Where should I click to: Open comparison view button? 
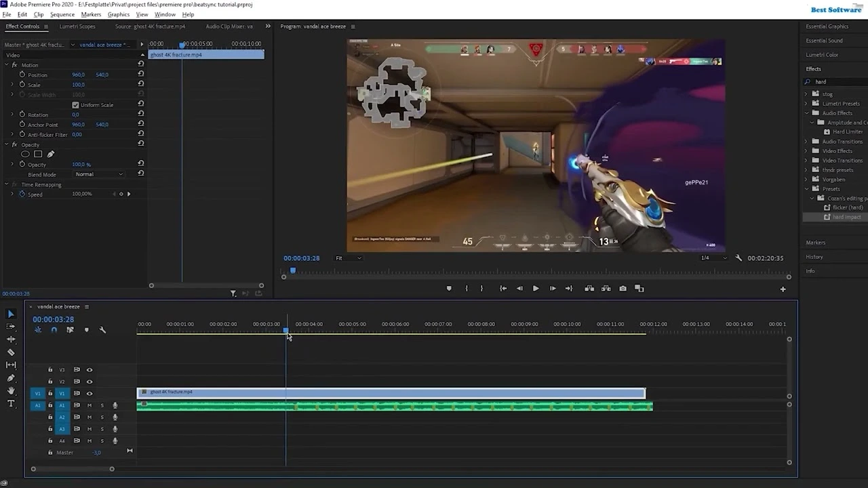coord(639,288)
